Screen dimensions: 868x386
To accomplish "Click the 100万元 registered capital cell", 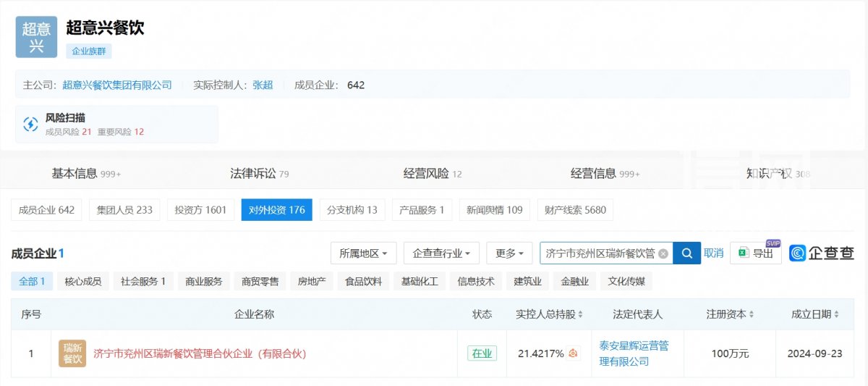I will (x=730, y=353).
